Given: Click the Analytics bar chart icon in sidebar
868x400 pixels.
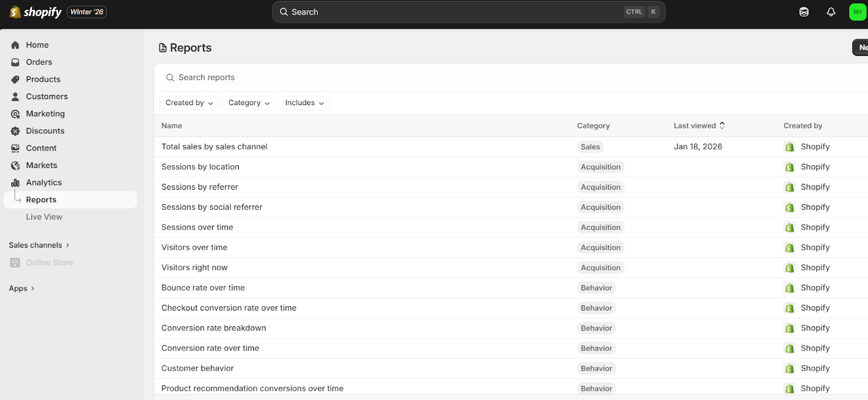Looking at the screenshot, I should pos(15,183).
